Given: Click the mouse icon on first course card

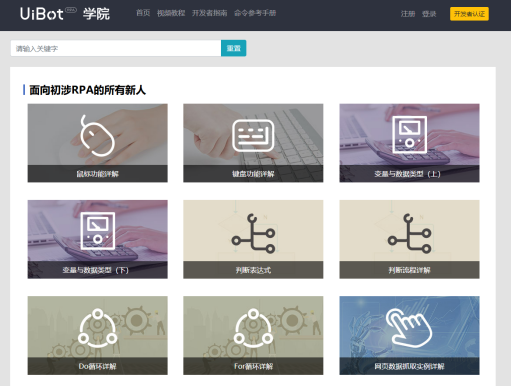Looking at the screenshot, I should click(x=97, y=136).
